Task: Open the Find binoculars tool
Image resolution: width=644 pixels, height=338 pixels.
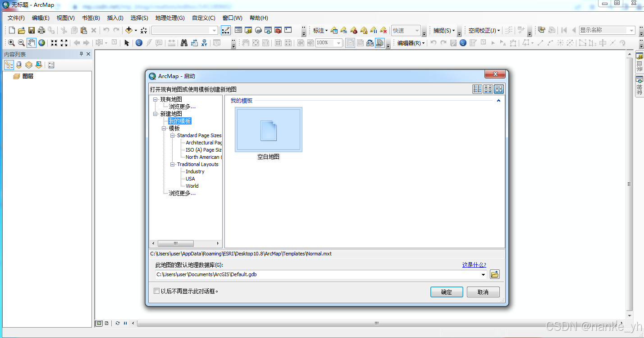Action: click(184, 43)
